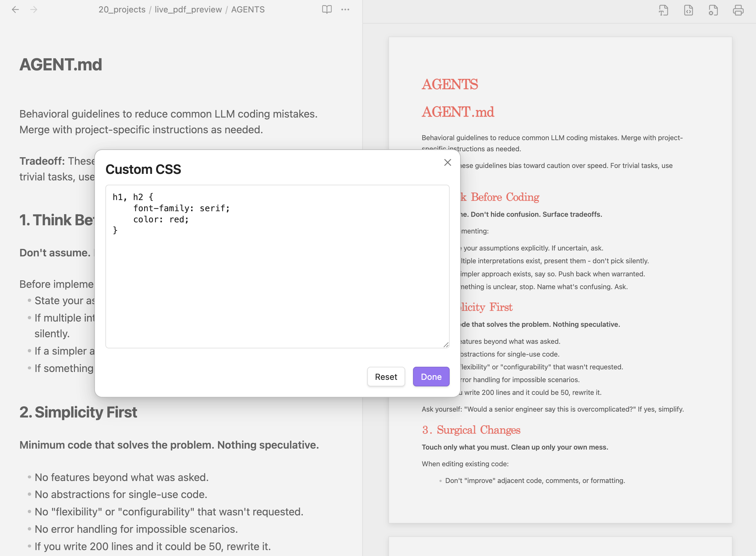Go forward with the right arrow icon
The height and width of the screenshot is (556, 756).
[x=34, y=9]
